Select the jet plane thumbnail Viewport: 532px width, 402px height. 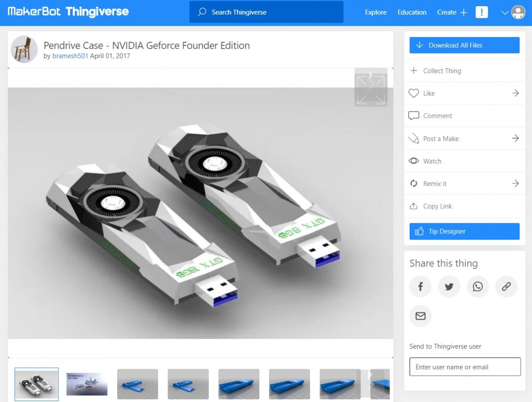point(87,384)
